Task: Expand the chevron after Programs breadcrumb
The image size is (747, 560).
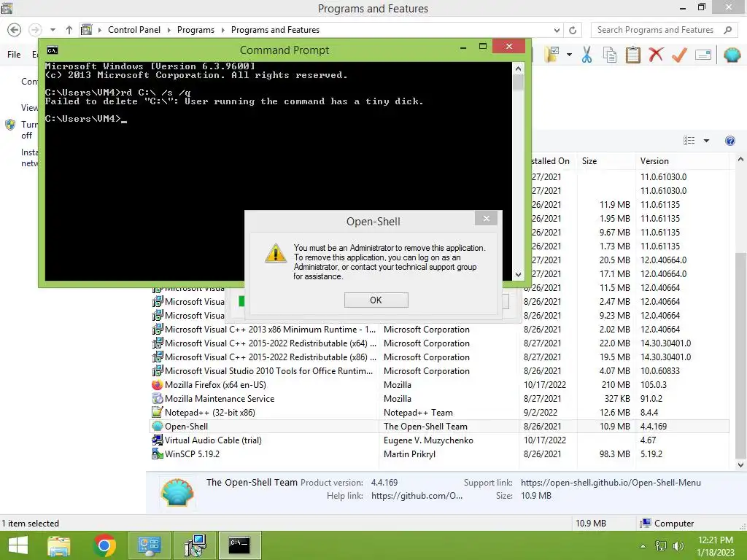Action: (x=222, y=30)
